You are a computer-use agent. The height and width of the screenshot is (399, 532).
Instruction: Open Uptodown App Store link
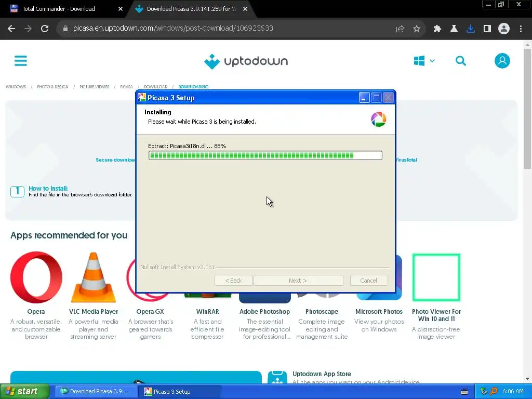tap(322, 374)
